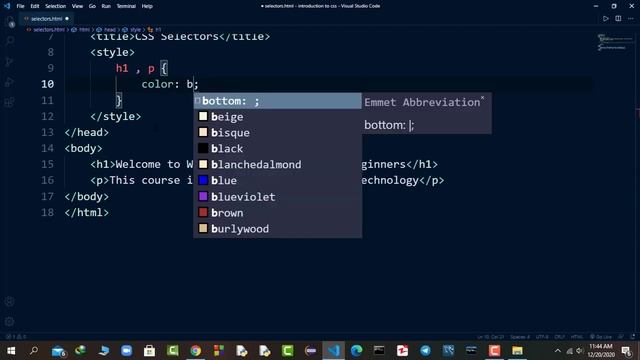Open Manage gear icon in activity bar
Image resolution: width=640 pixels, height=360 pixels.
(10, 322)
